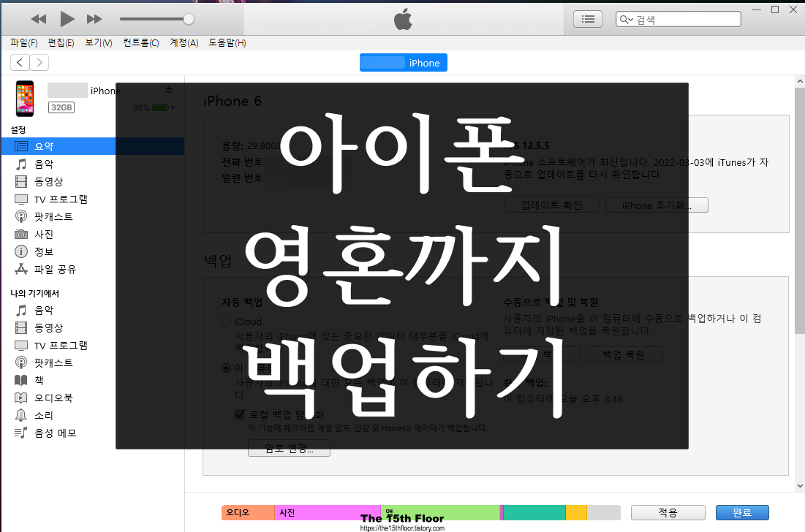Screen dimensions: 805x532
Task: Click the 검색 search field
Action: click(679, 20)
